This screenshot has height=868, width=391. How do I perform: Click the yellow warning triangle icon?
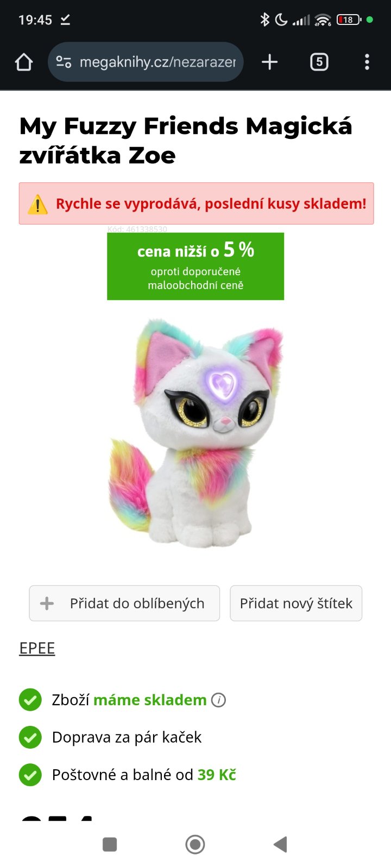(37, 205)
